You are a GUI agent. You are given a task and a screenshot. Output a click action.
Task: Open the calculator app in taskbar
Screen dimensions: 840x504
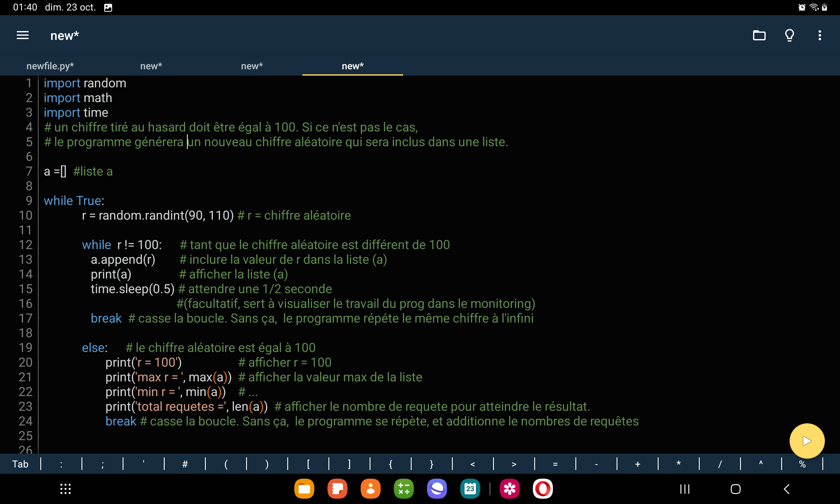click(404, 489)
